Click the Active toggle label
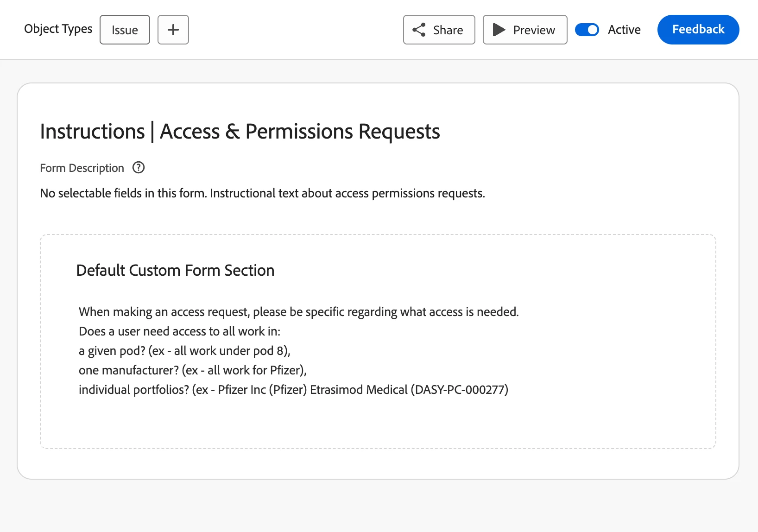The width and height of the screenshot is (758, 532). tap(624, 30)
